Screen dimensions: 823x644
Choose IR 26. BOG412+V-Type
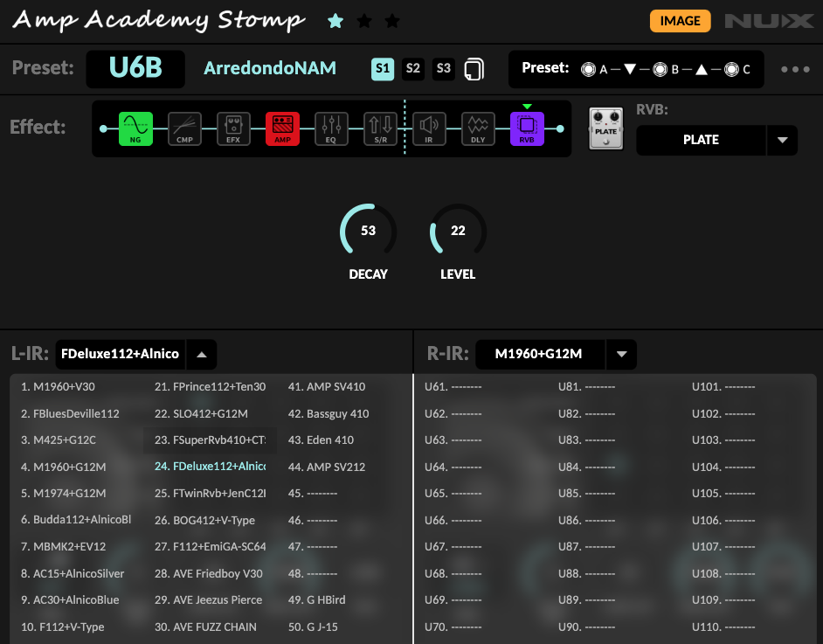click(x=204, y=520)
